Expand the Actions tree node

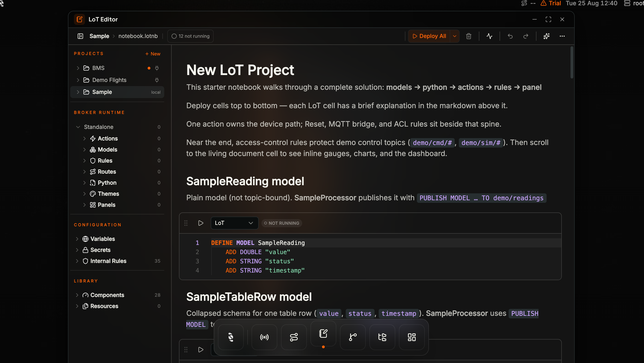(x=85, y=138)
